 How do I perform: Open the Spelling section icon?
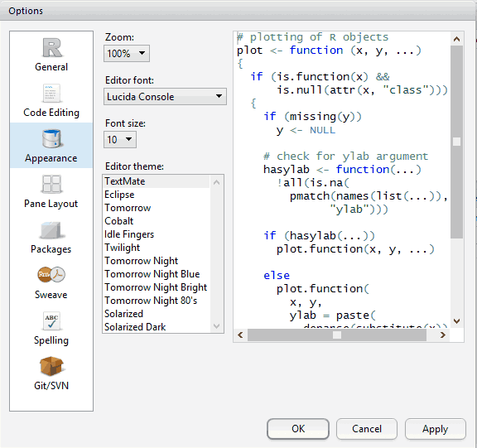(x=51, y=320)
